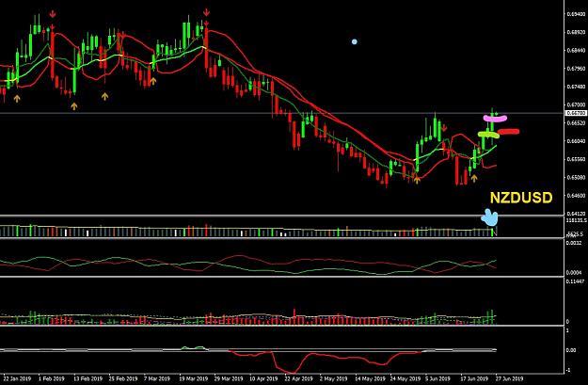
Task: Select the 19 Mar 2019 date label
Action: pos(194,378)
